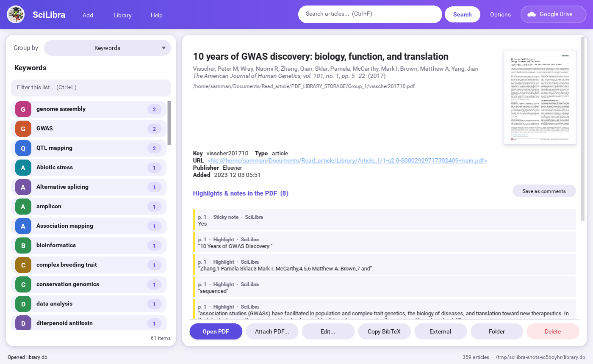Select the 'data analysis' keyword row
Screen dimensions: 593x364
pyautogui.click(x=89, y=304)
